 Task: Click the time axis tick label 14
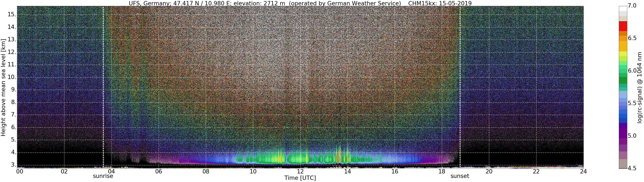coord(348,172)
